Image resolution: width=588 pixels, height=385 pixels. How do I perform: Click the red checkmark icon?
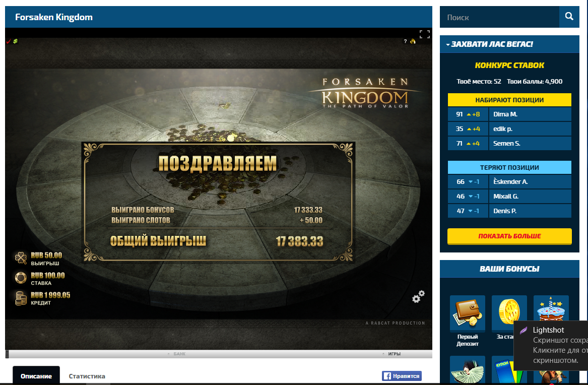9,41
